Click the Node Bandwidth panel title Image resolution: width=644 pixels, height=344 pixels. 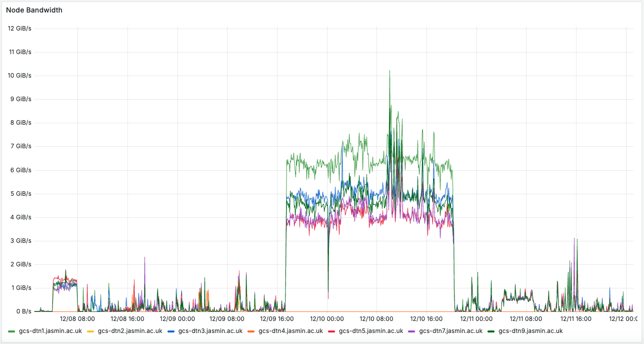33,10
